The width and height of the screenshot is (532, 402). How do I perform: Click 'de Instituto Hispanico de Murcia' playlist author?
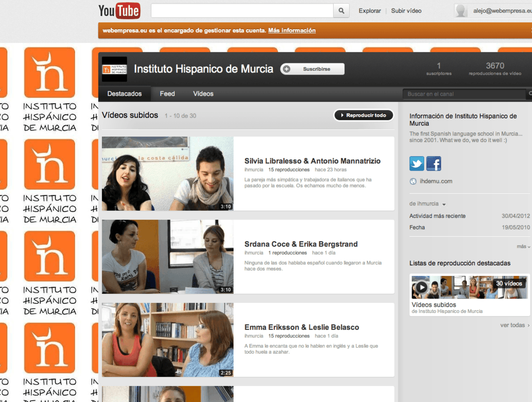click(447, 311)
